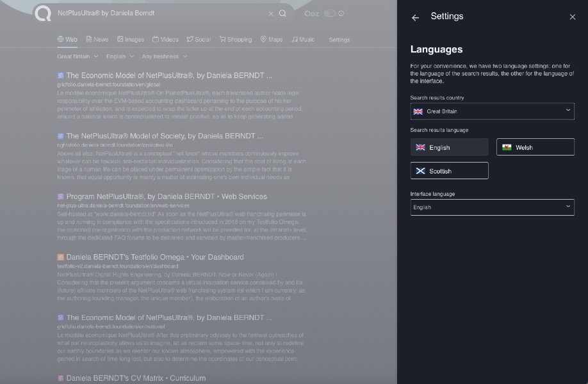588x384 pixels.
Task: Toggle the Qoz switch
Action: tap(330, 13)
